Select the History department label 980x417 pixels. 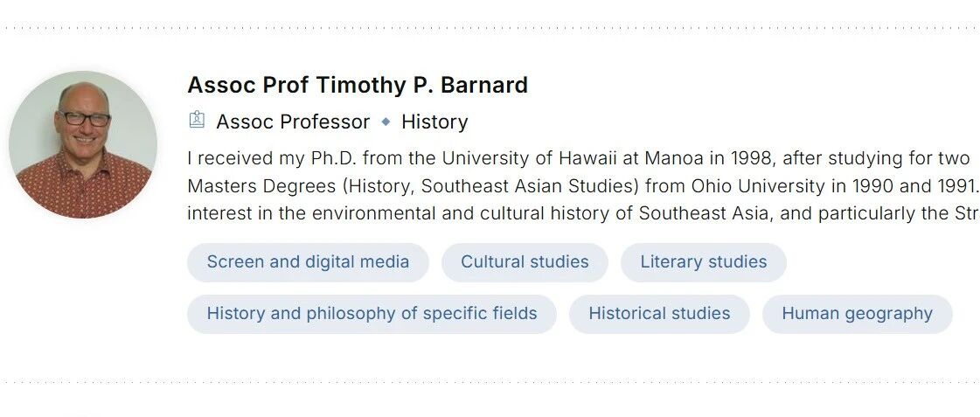tap(434, 122)
